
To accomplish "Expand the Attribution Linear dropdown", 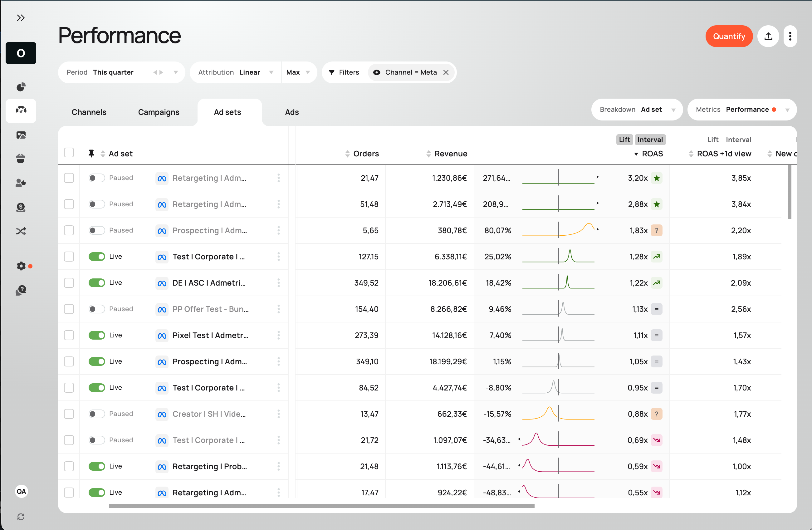I will pyautogui.click(x=236, y=72).
